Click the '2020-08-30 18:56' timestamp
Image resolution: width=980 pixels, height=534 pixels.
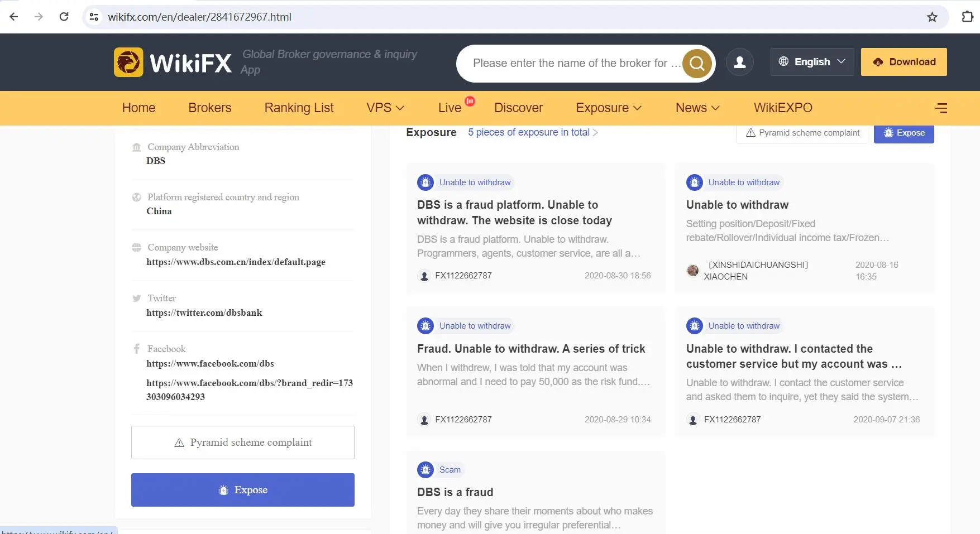click(x=618, y=276)
